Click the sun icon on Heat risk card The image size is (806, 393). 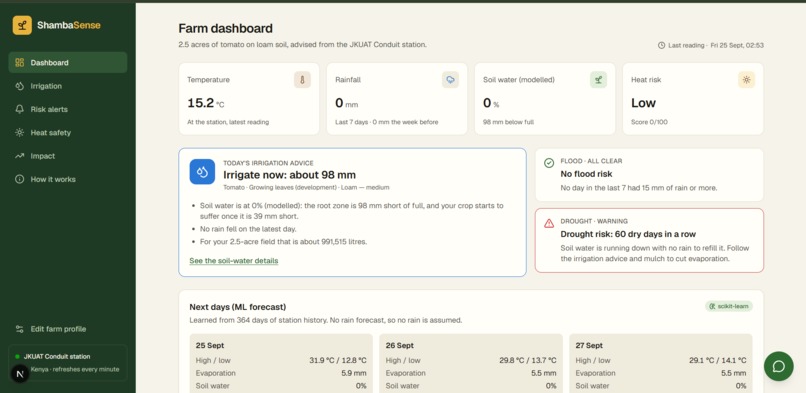point(746,80)
